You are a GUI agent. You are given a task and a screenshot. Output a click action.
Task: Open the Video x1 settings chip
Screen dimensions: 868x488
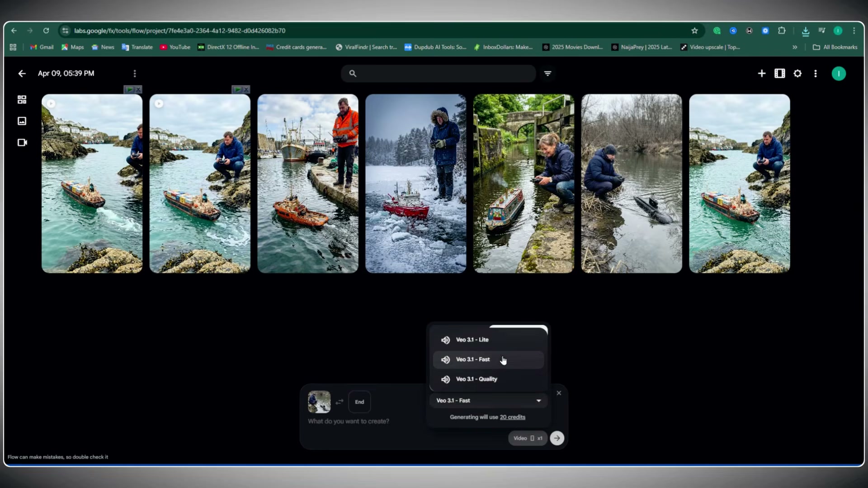point(528,438)
